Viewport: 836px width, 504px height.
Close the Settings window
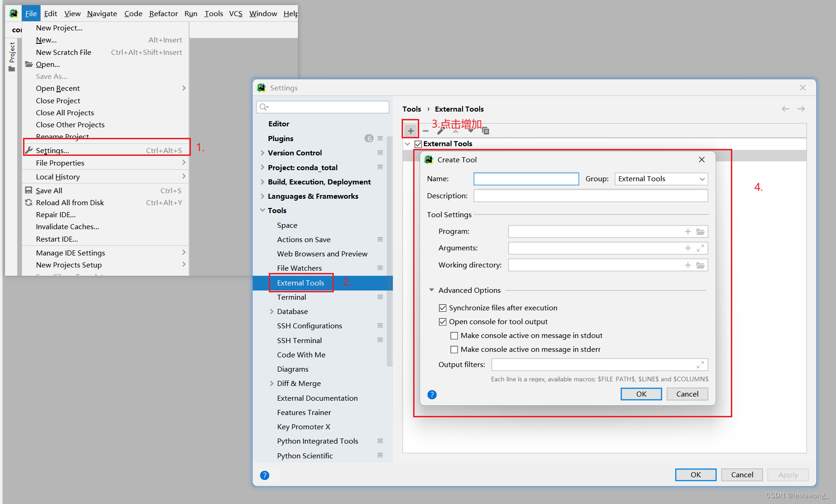(x=803, y=88)
